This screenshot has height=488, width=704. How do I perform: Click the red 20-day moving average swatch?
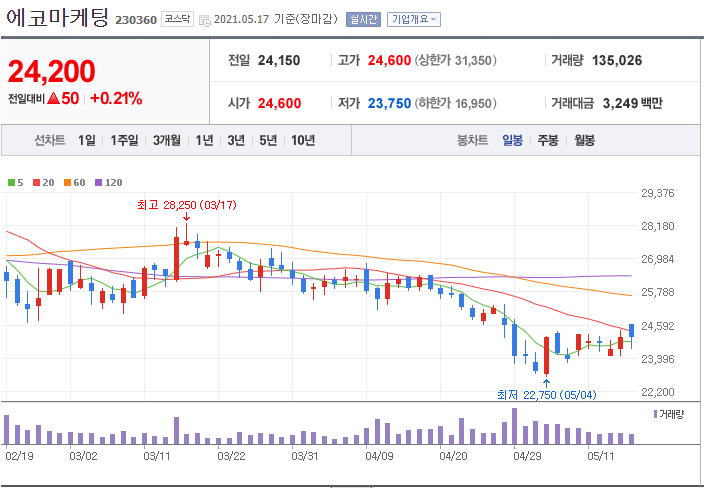click(36, 183)
